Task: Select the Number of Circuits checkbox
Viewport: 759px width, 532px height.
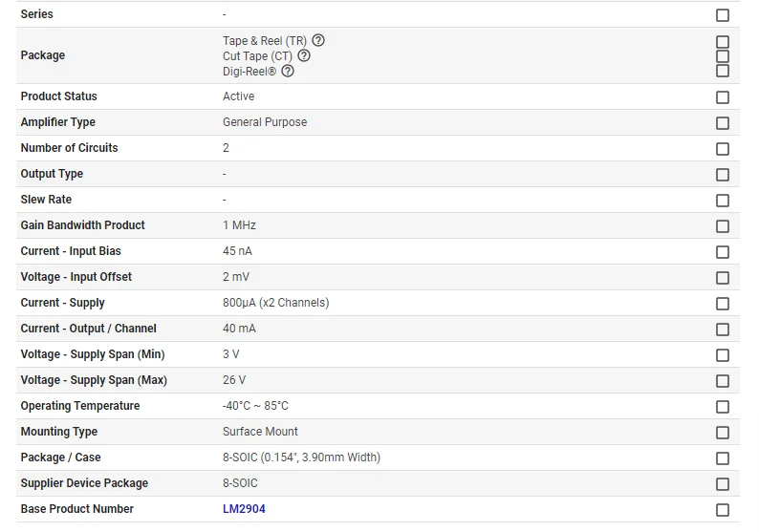Action: (723, 149)
